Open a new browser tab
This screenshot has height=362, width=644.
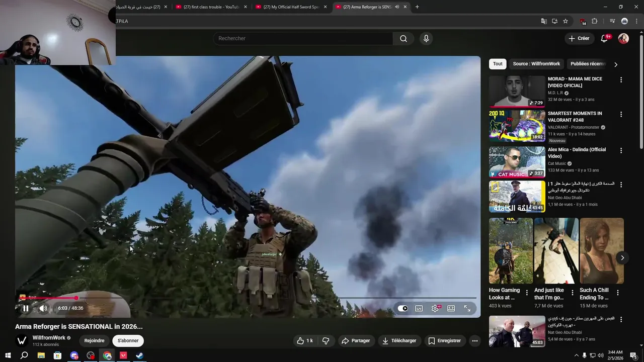(417, 7)
